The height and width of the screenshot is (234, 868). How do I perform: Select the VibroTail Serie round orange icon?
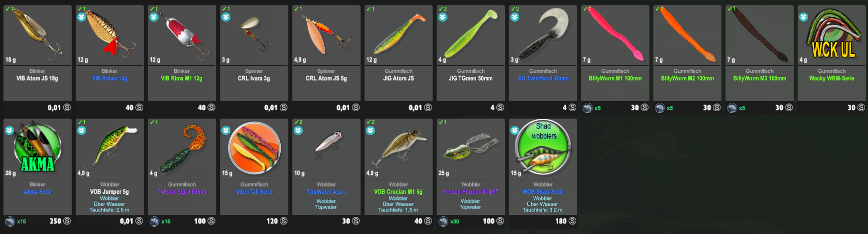point(254,147)
